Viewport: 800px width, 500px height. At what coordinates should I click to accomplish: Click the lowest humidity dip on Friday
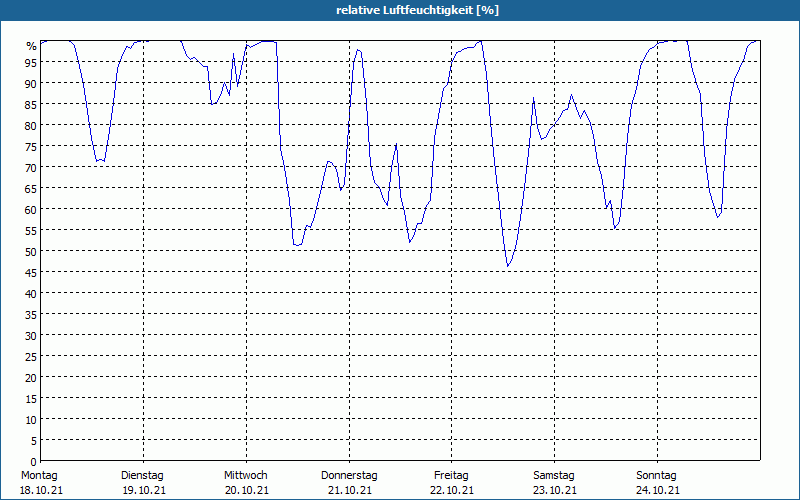pos(508,266)
